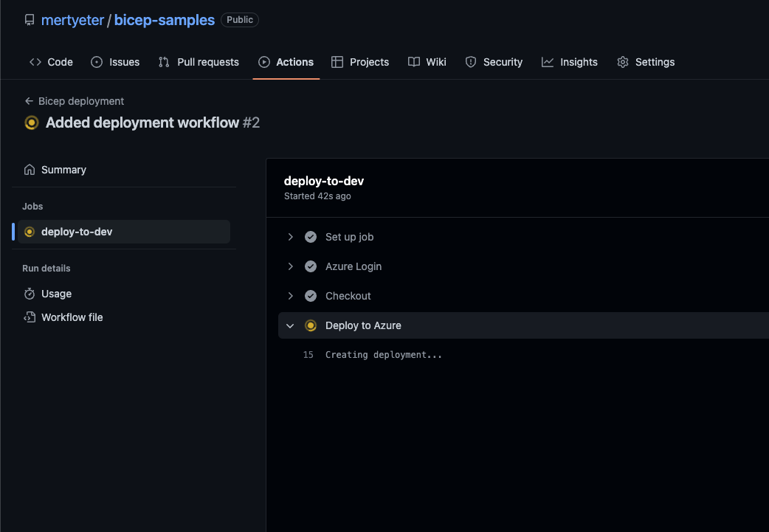
Task: Click the Workflow file code icon
Action: [30, 317]
